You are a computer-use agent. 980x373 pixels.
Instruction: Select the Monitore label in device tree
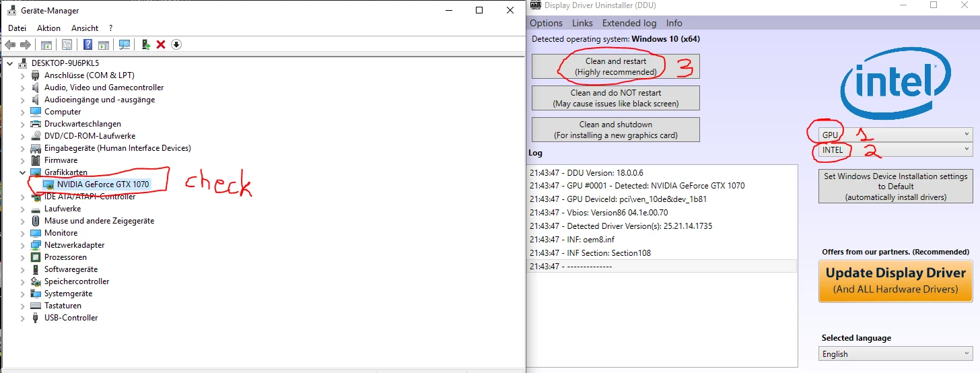[61, 233]
